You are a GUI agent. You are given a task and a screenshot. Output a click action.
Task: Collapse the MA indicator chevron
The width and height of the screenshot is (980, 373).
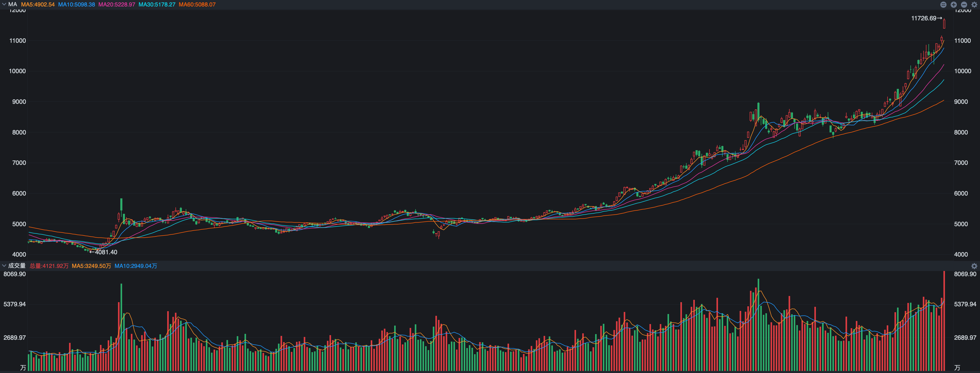click(4, 5)
